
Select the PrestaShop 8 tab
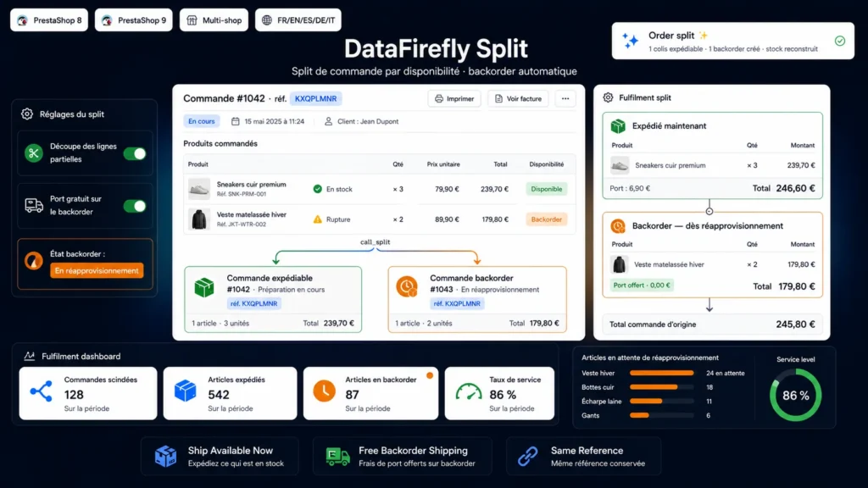[49, 20]
